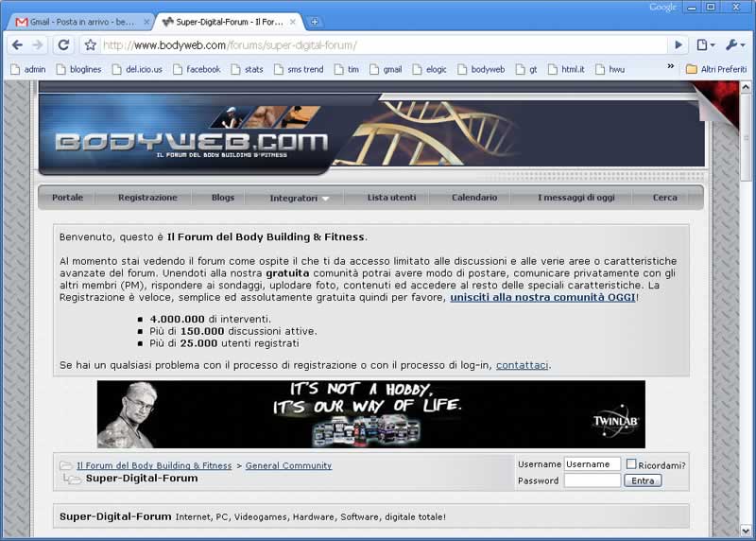The image size is (756, 541).
Task: Click the browser Back arrow
Action: (x=17, y=44)
